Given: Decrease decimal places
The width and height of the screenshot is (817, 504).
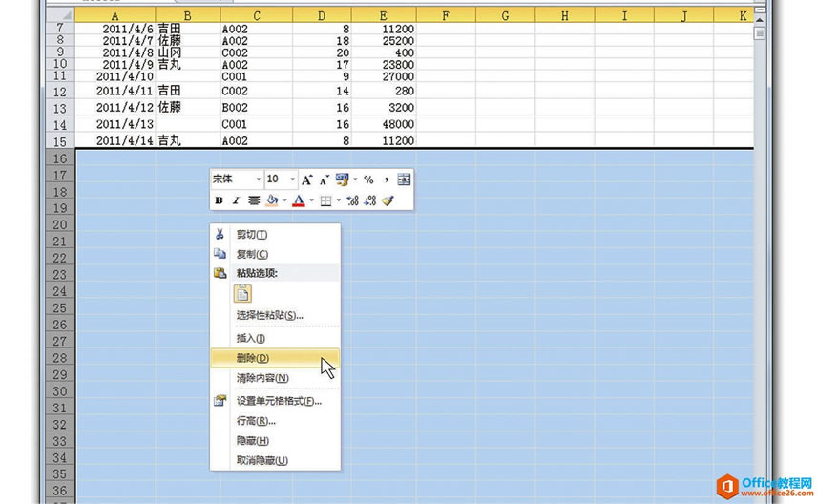Looking at the screenshot, I should (x=370, y=200).
